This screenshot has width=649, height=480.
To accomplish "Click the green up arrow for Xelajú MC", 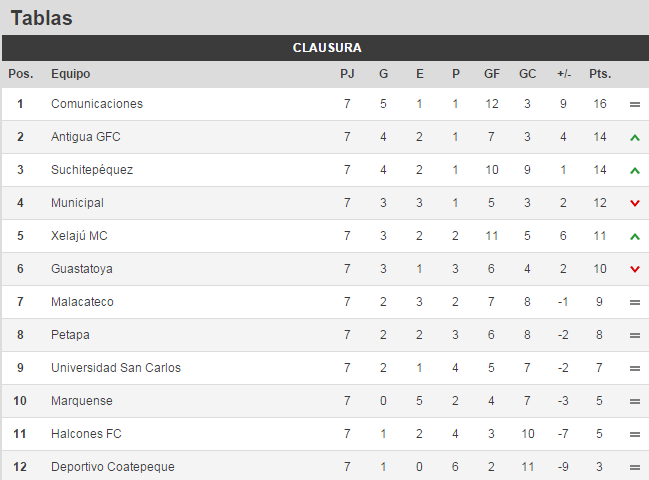I will tap(635, 237).
